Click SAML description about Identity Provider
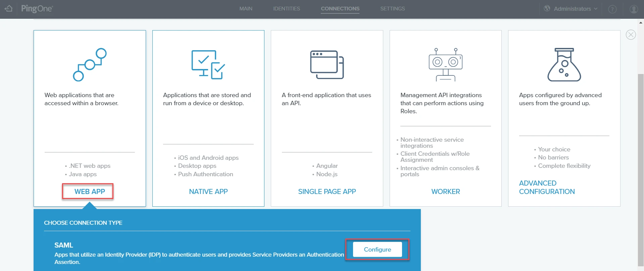 point(199,258)
